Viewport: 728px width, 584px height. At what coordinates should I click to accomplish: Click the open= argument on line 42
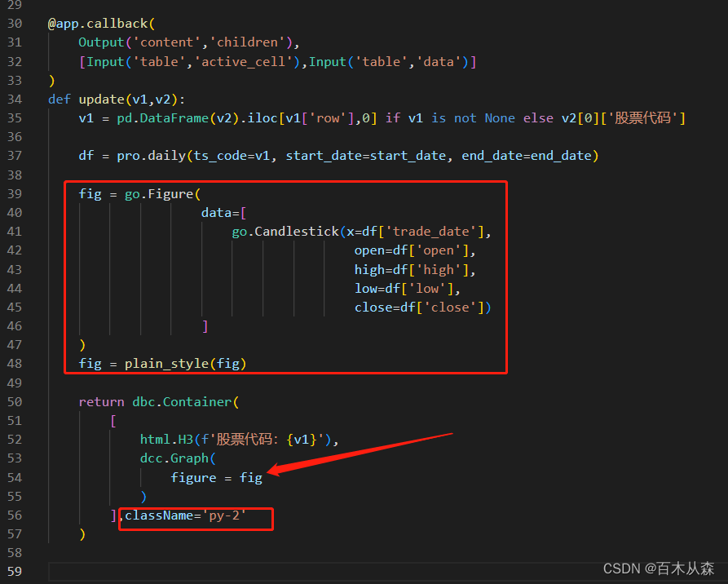373,250
